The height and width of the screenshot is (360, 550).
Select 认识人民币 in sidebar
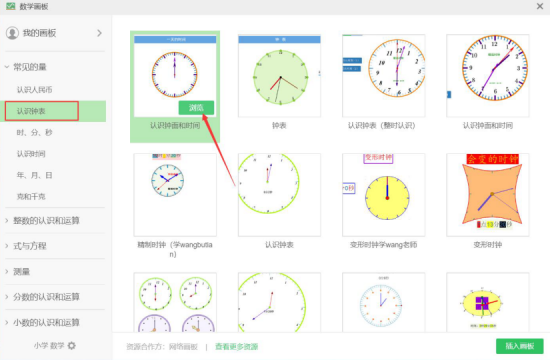[x=34, y=90]
